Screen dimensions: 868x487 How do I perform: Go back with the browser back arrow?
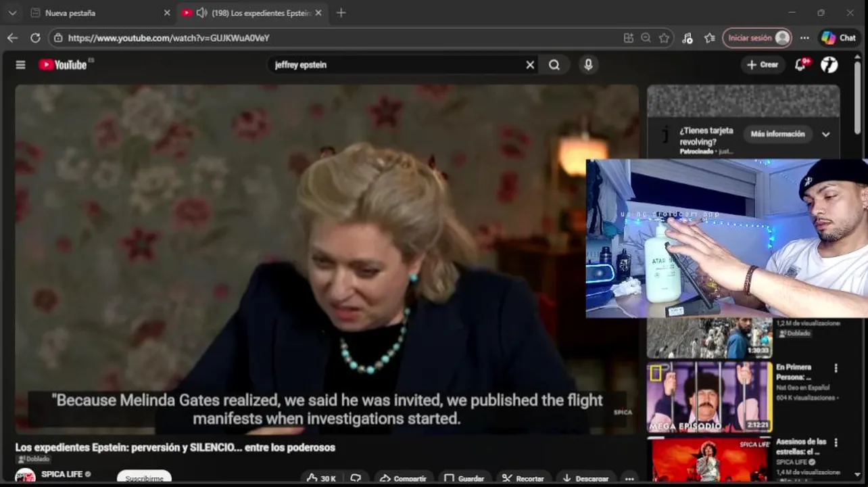[12, 38]
